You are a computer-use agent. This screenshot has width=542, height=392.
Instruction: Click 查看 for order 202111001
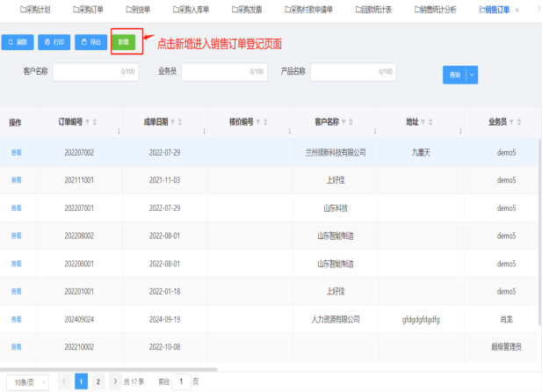[x=16, y=180]
